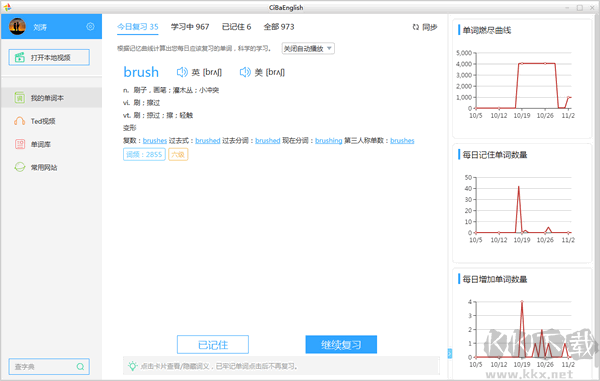600x381 pixels.
Task: Click the 六级 level tag
Action: tap(178, 155)
